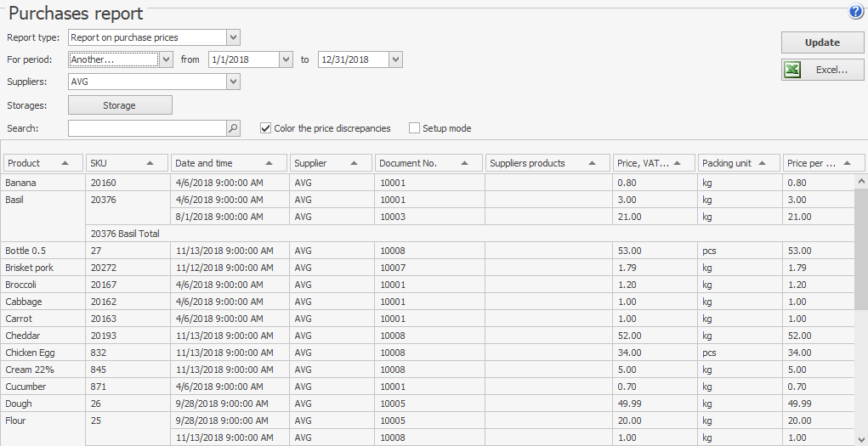Open the Suppliers dropdown list
Screen dimensions: 868x446
(234, 82)
